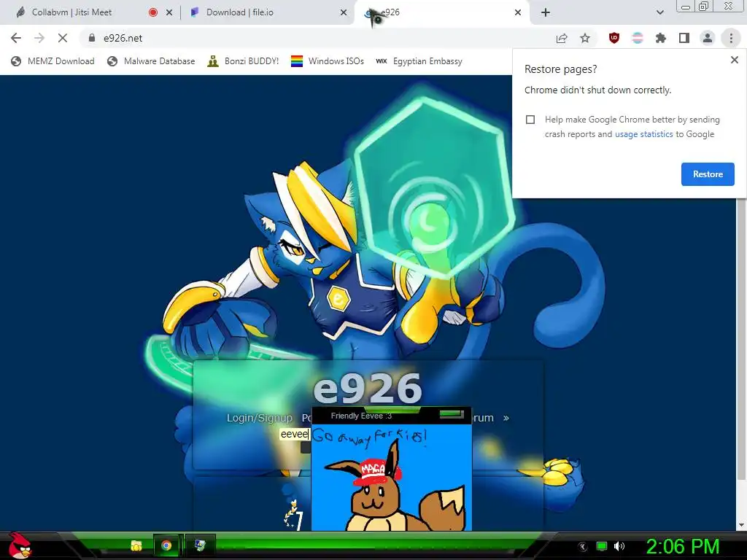
Task: Expand more site links with » arrow
Action: 506,418
